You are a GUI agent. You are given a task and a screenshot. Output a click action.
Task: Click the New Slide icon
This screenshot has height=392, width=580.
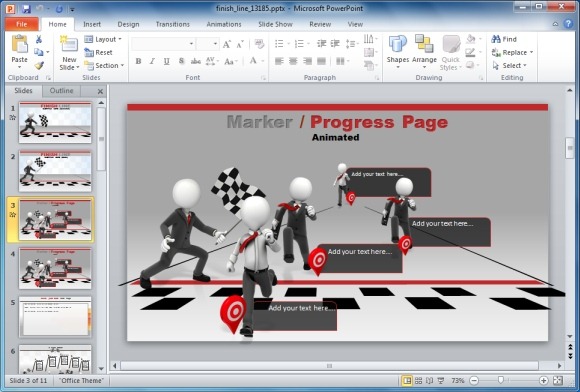click(69, 44)
